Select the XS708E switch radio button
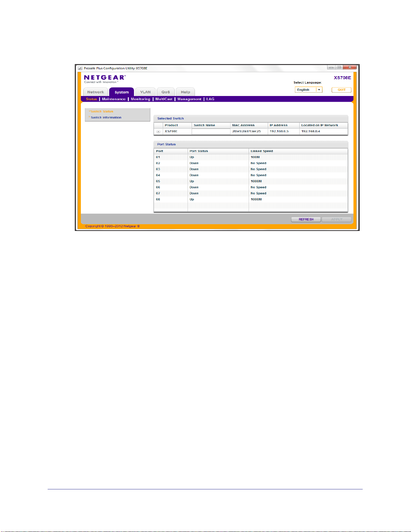 (x=158, y=132)
